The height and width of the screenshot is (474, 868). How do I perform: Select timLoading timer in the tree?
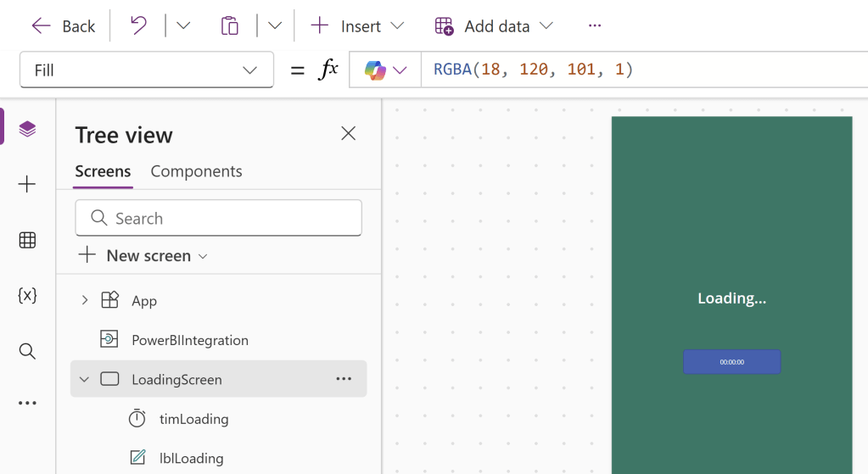point(193,419)
